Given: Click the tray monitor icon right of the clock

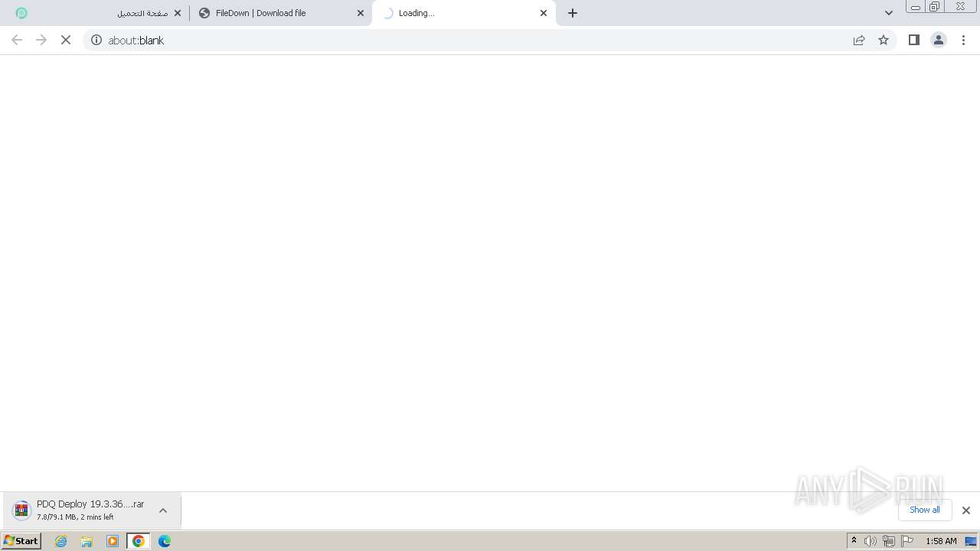Looking at the screenshot, I should [971, 541].
